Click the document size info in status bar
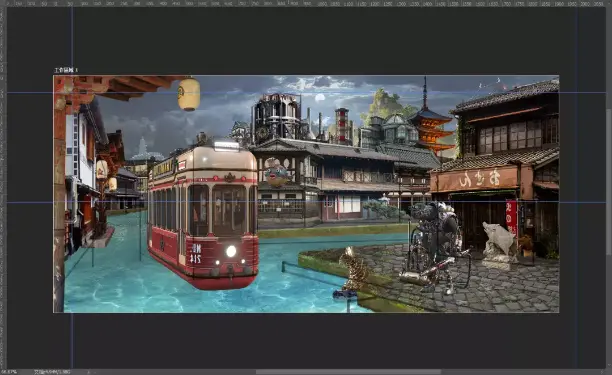 [52, 372]
